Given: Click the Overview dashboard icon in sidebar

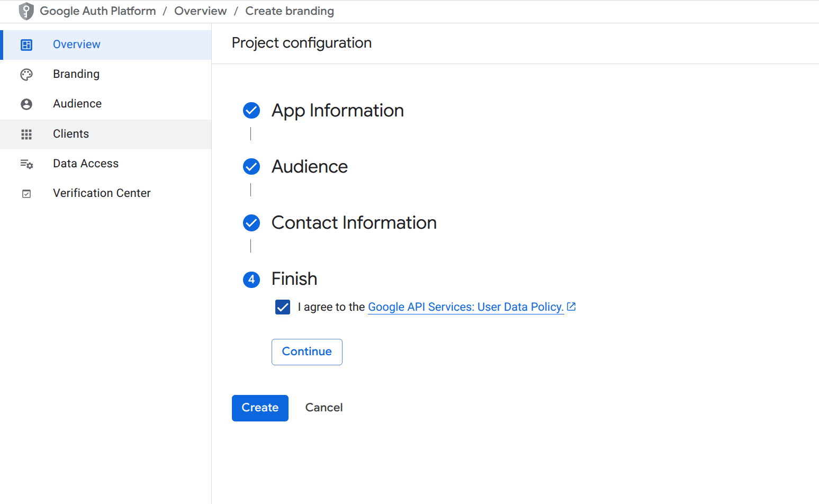Looking at the screenshot, I should click(26, 45).
